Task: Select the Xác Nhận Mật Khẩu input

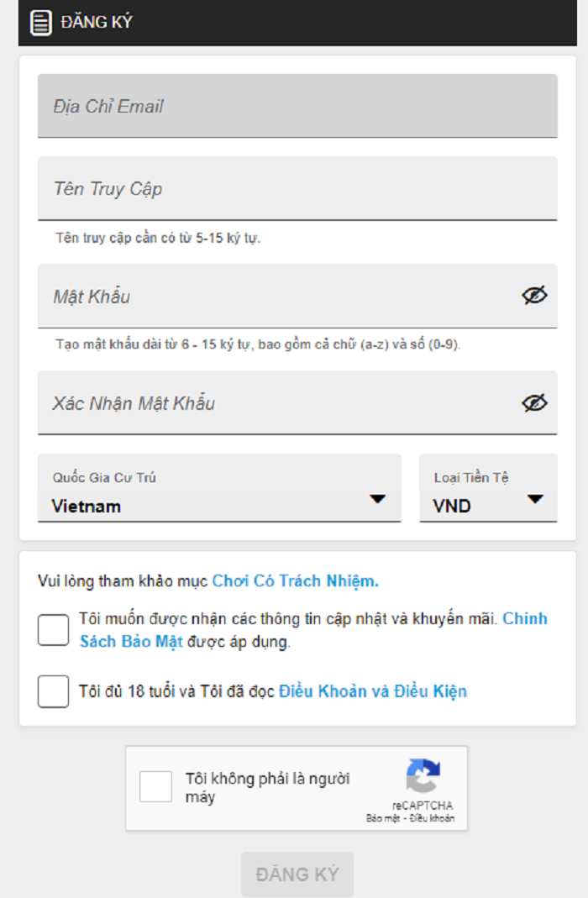Action: [277, 403]
